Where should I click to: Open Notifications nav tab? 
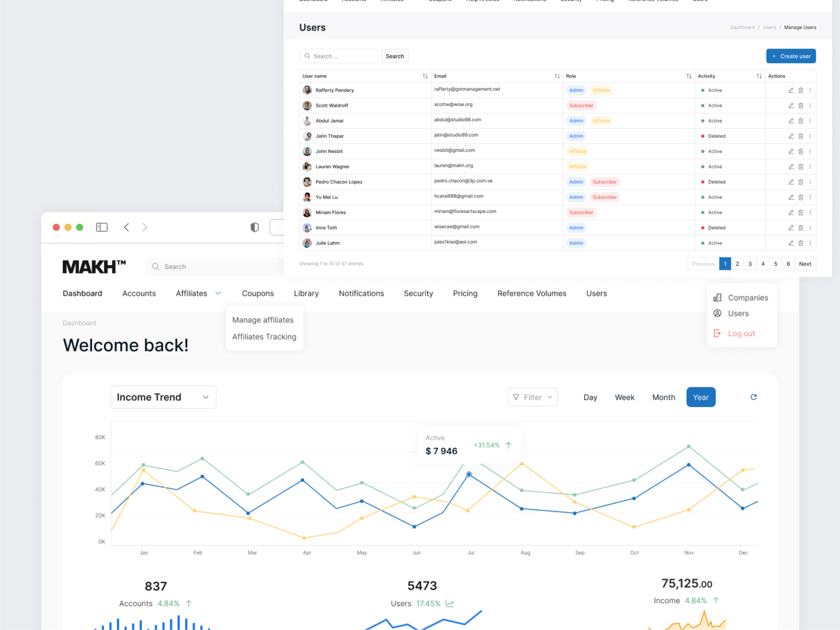coord(361,293)
